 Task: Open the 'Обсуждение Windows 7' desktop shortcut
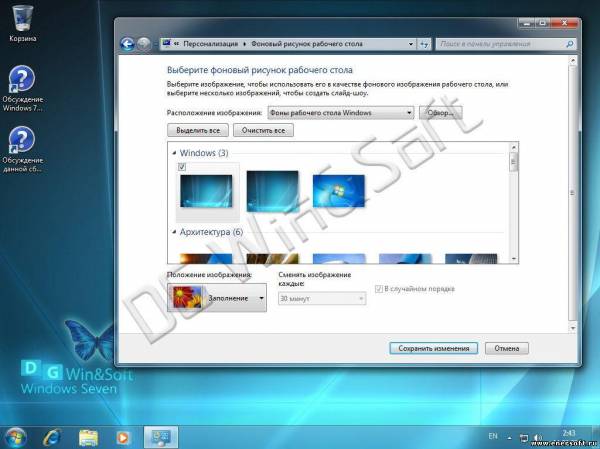point(22,88)
